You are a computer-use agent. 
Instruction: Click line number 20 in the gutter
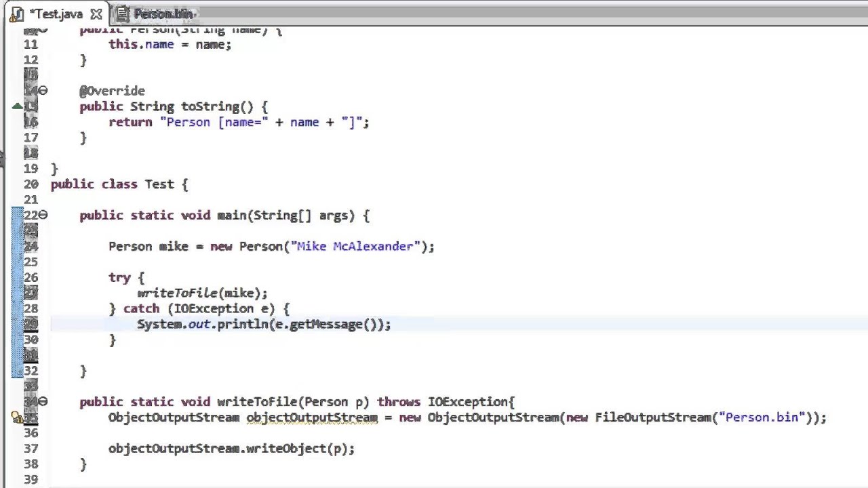click(31, 184)
